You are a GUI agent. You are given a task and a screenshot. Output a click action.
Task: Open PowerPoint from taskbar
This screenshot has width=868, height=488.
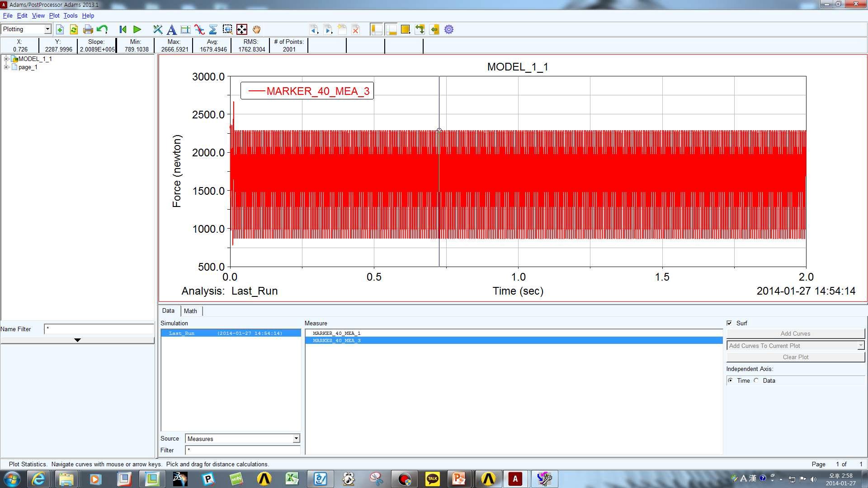pyautogui.click(x=459, y=479)
